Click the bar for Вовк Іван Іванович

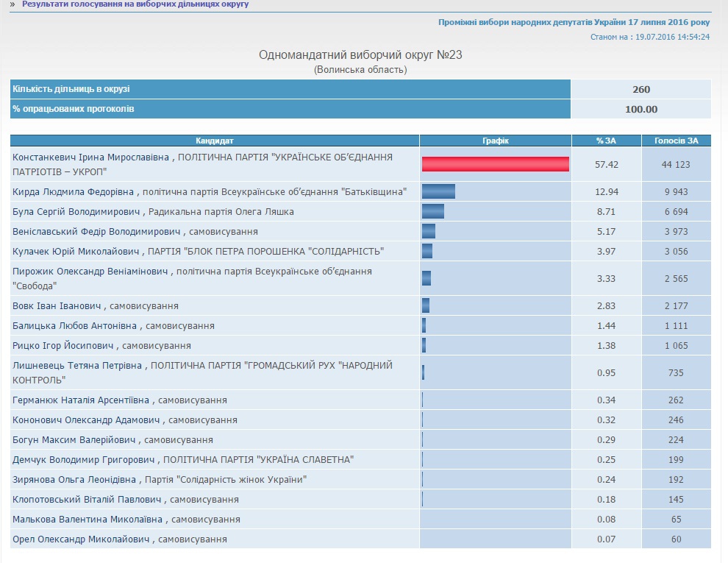(x=426, y=305)
